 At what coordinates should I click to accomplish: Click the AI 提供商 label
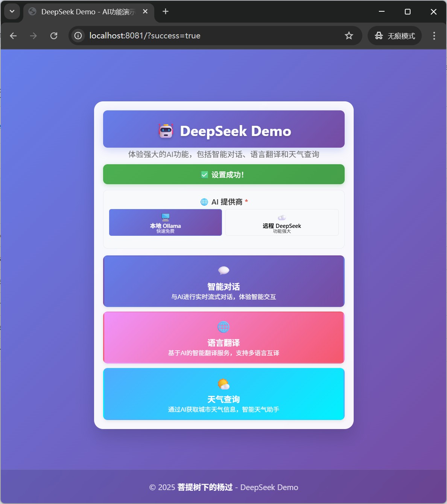click(227, 202)
